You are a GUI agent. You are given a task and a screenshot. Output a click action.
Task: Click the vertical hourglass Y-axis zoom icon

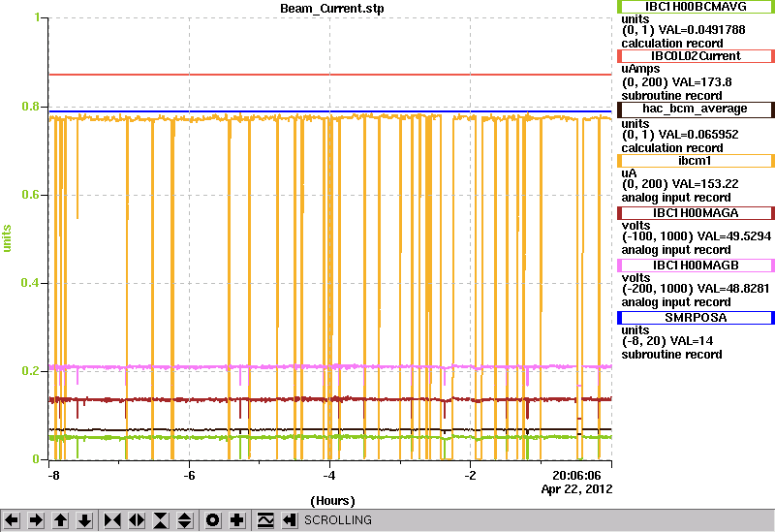[161, 520]
